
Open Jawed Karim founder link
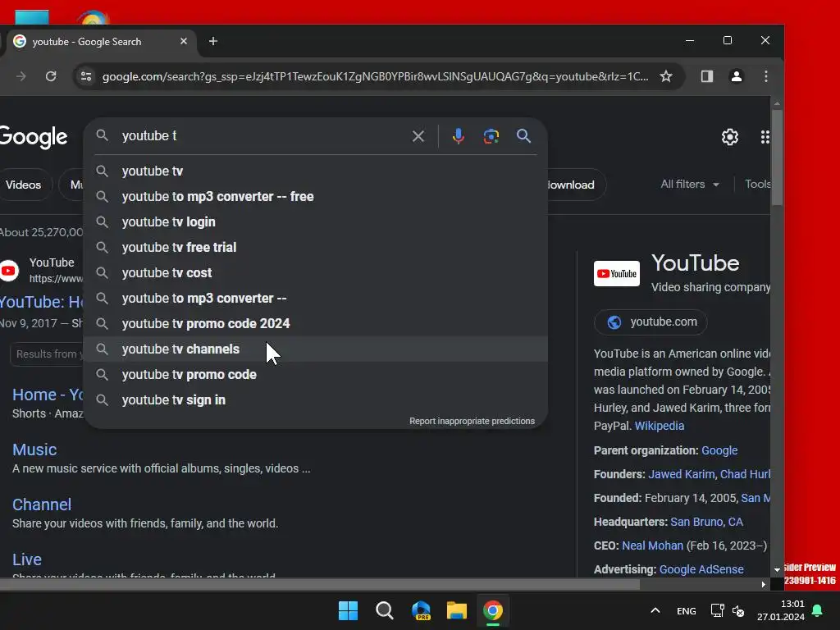pos(681,474)
